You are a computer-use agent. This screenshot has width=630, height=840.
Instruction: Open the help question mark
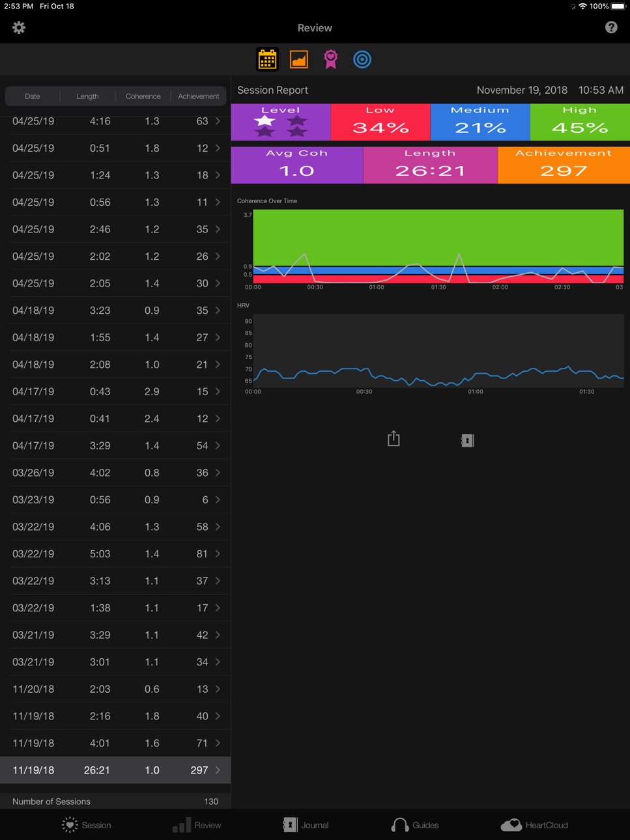611,27
